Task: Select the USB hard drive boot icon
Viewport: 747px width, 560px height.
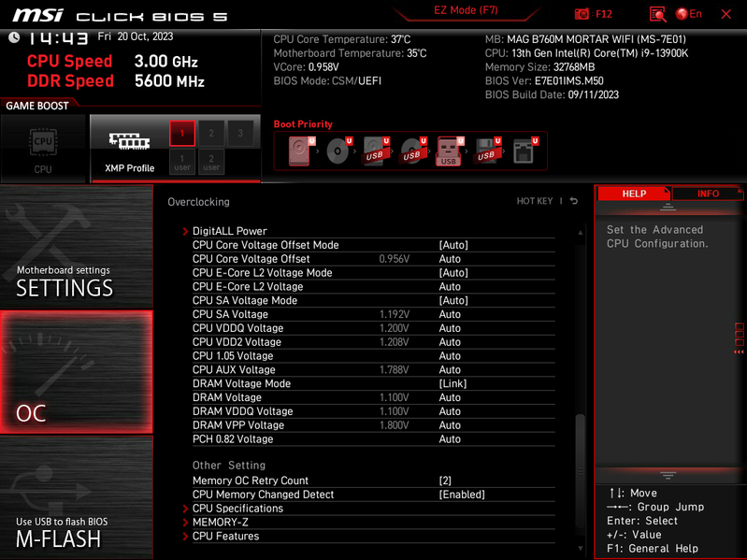Action: pos(376,151)
